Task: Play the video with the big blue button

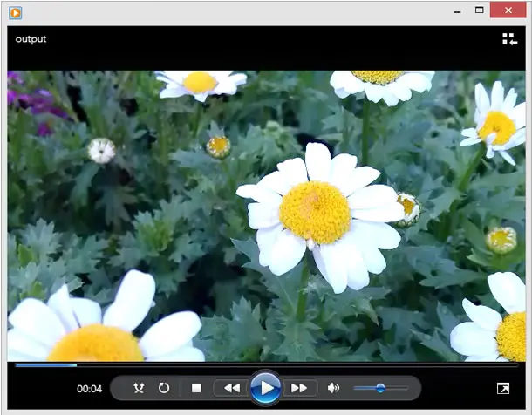Action: pos(266,388)
